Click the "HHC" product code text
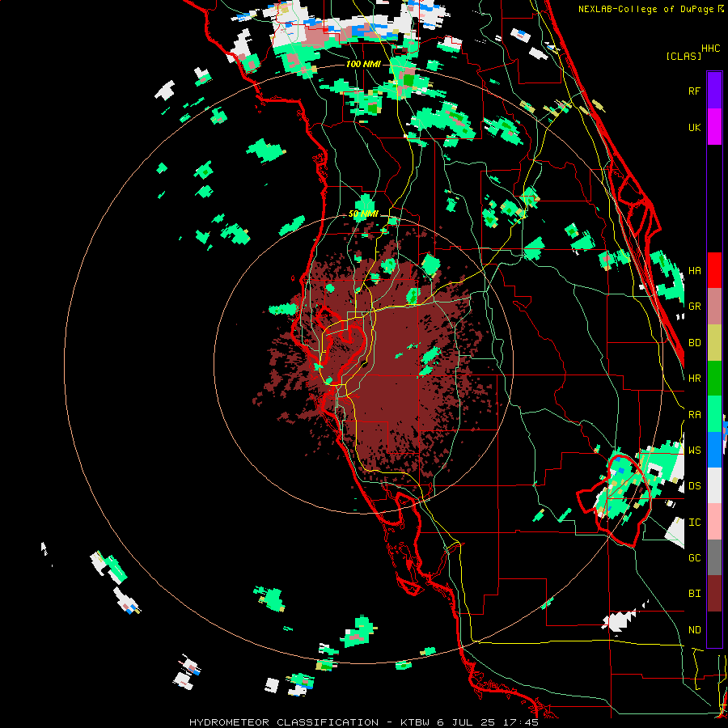Image resolution: width=728 pixels, height=728 pixels. click(x=711, y=49)
